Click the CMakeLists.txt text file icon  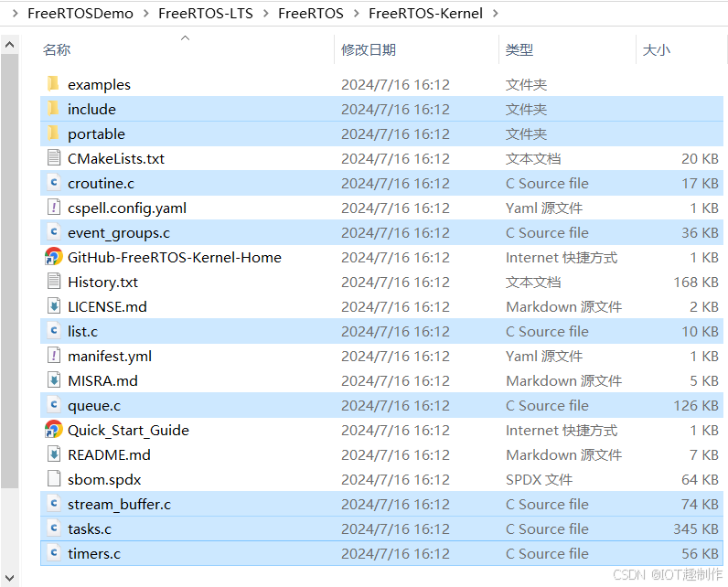(54, 158)
